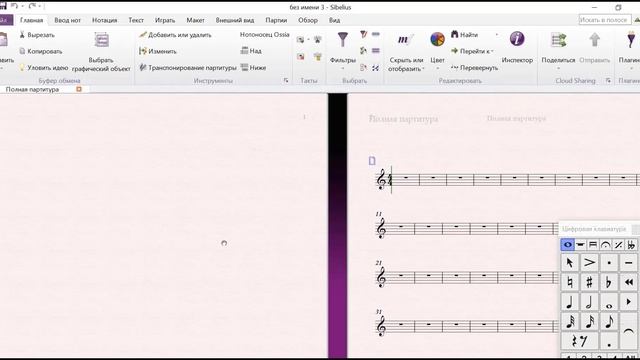
Task: Open the Review (Обзор) tab
Action: pyautogui.click(x=308, y=20)
